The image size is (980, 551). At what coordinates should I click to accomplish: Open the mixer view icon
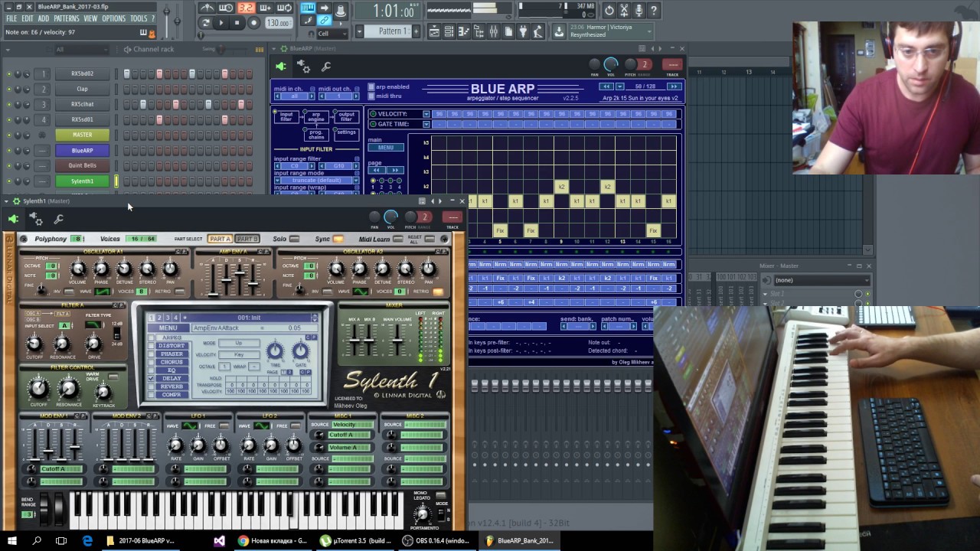coord(494,31)
